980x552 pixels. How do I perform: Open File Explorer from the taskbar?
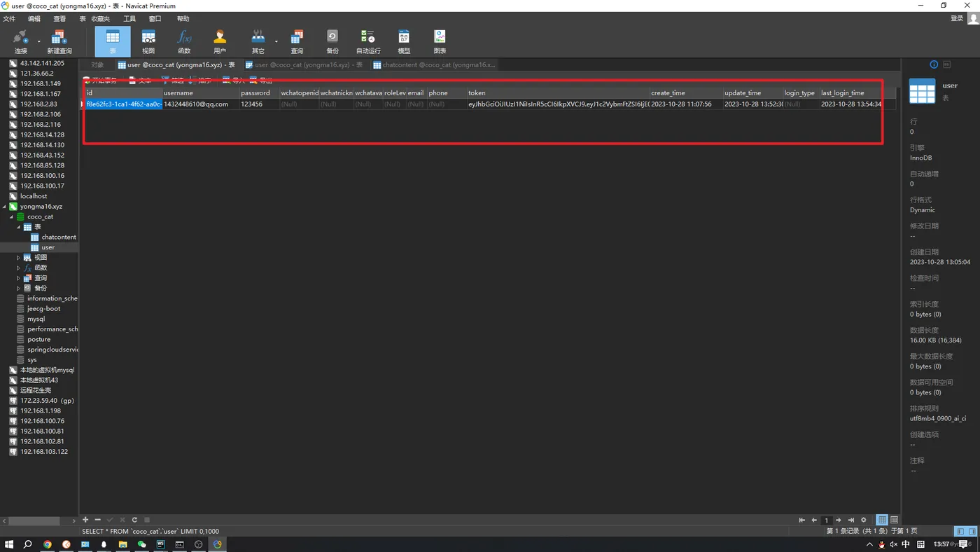click(122, 544)
